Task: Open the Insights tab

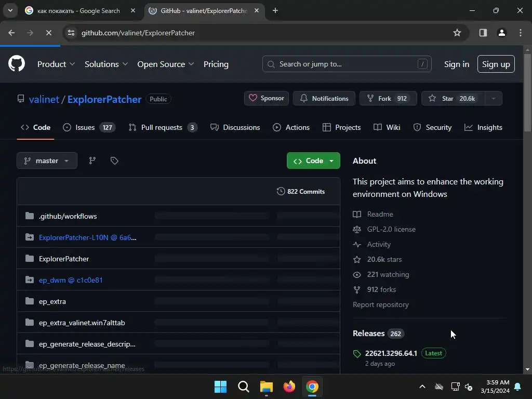Action: (x=483, y=127)
